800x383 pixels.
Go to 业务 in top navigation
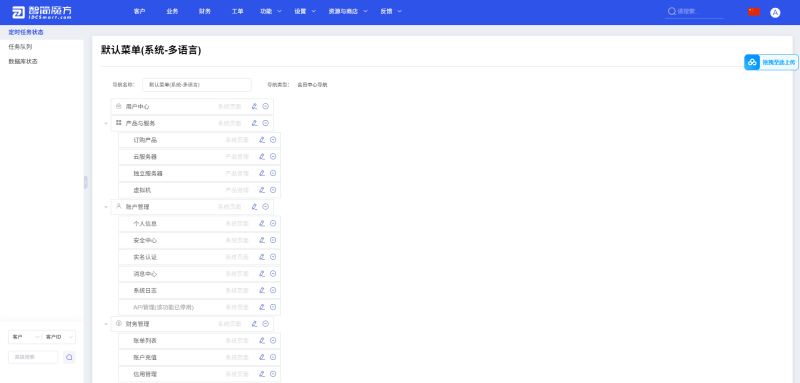tap(172, 11)
